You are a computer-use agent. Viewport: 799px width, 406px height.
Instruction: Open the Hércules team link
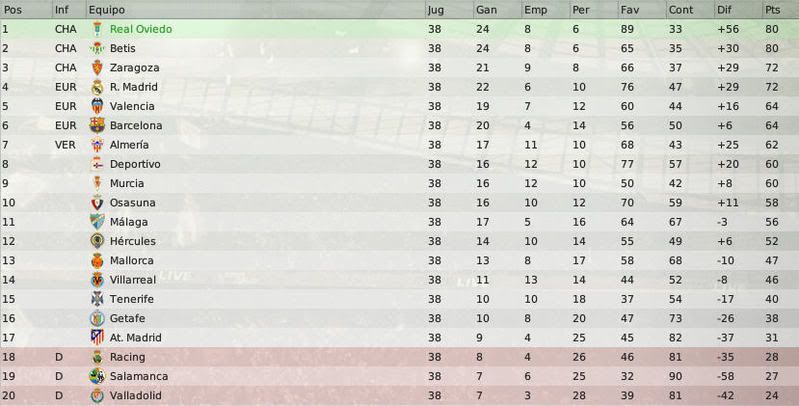(x=133, y=241)
